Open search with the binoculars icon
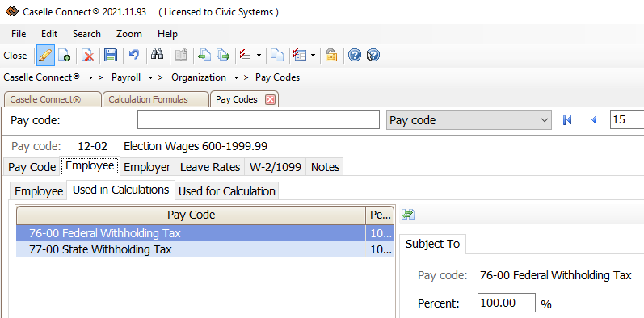Screen dimensions: 644x318 [x=157, y=55]
